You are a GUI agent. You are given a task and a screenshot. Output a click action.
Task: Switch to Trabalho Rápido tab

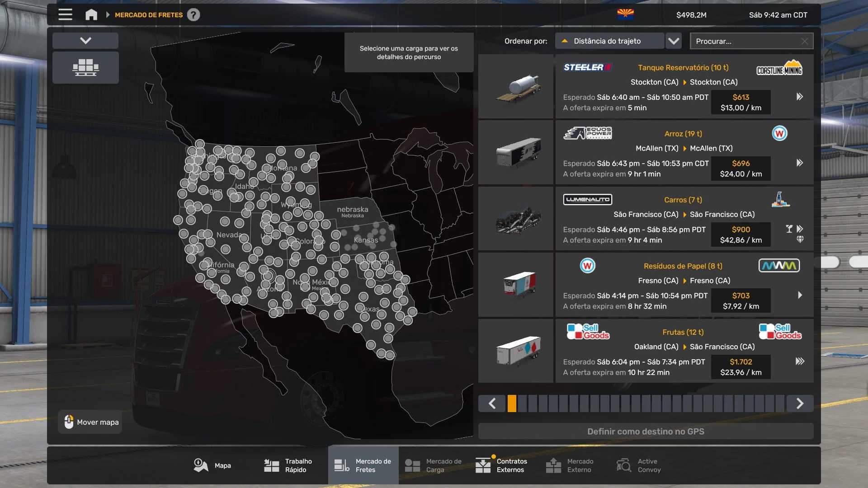pos(288,465)
